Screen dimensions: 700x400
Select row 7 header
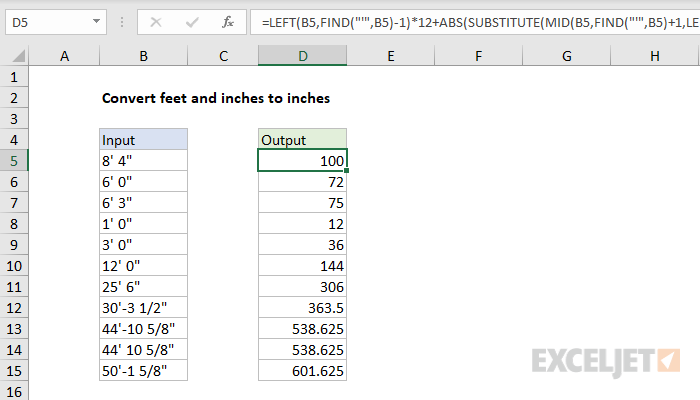click(14, 203)
